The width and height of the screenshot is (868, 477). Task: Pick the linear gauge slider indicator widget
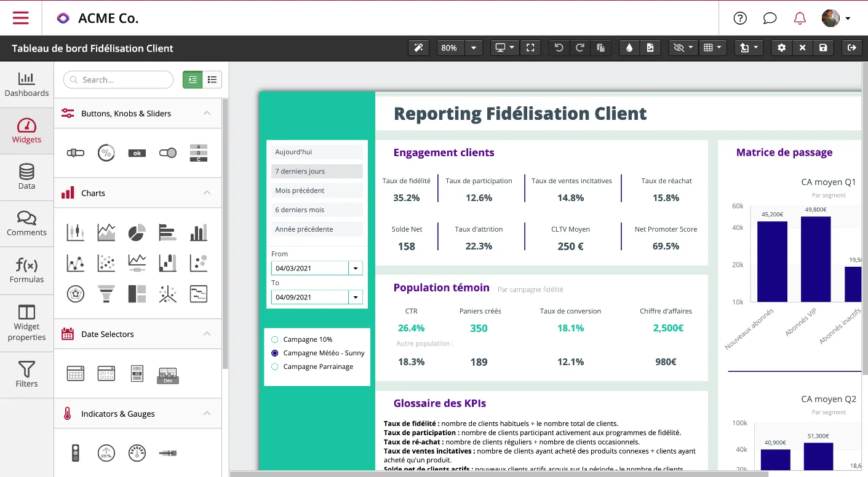click(168, 453)
